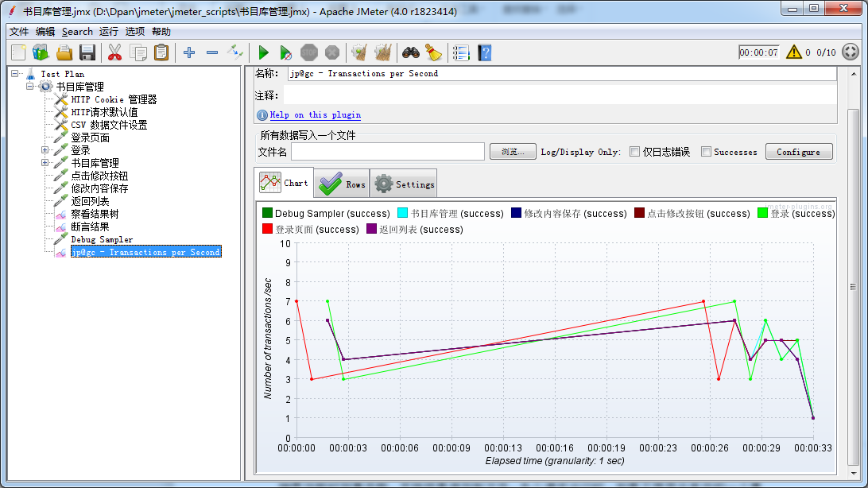Screen dimensions: 868x488
Task: Select jp@gc - Transactions per Second node
Action: coord(146,252)
